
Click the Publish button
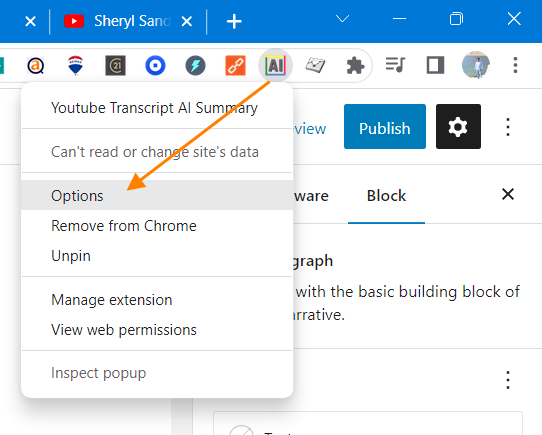[385, 127]
